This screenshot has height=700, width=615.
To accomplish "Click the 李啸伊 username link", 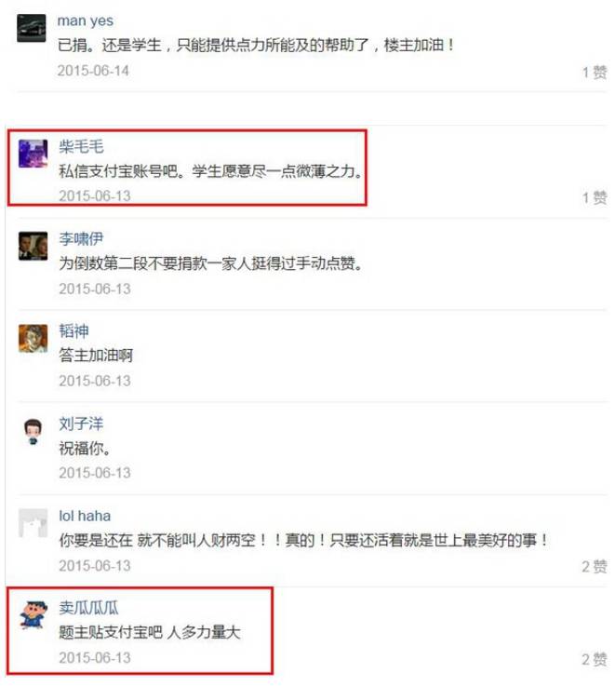I will tap(81, 239).
